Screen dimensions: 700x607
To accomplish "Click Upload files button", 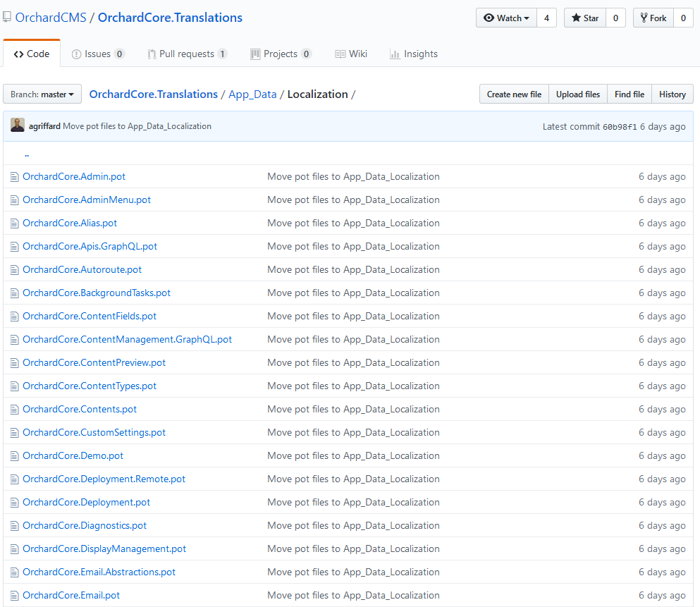I will 577,94.
